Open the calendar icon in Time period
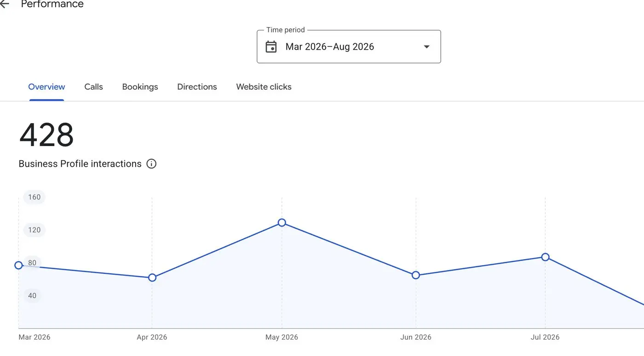The image size is (644, 356). 271,47
